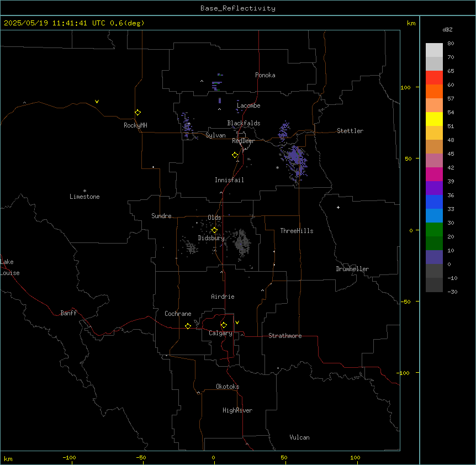
Task: Click the RockyMH label
Action: point(135,125)
